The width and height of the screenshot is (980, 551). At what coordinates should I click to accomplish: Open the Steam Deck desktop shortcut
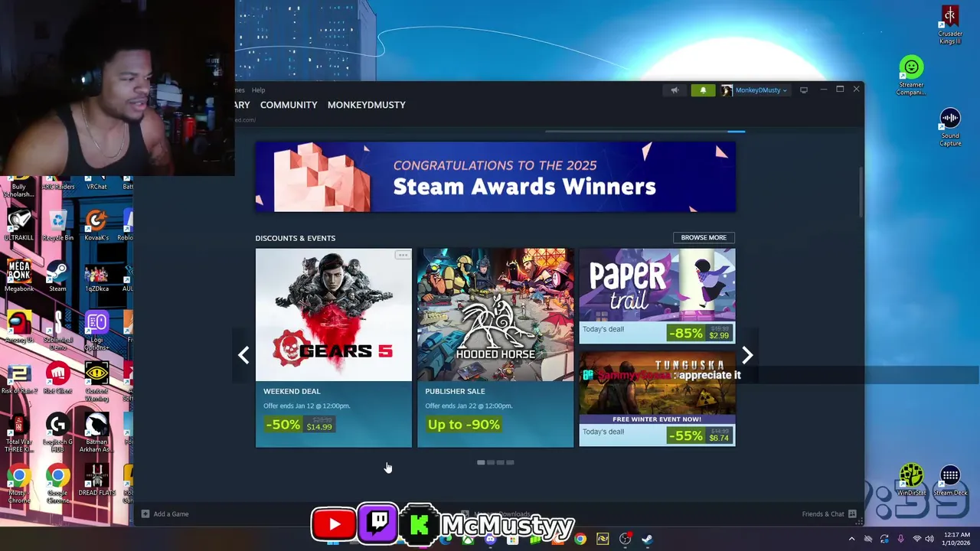coord(950,481)
